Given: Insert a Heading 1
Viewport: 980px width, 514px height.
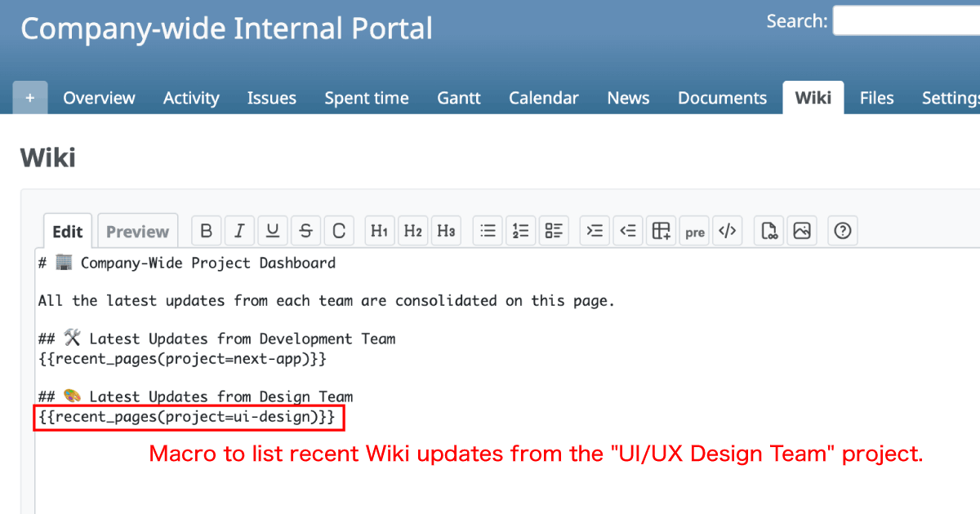Looking at the screenshot, I should click(x=379, y=230).
